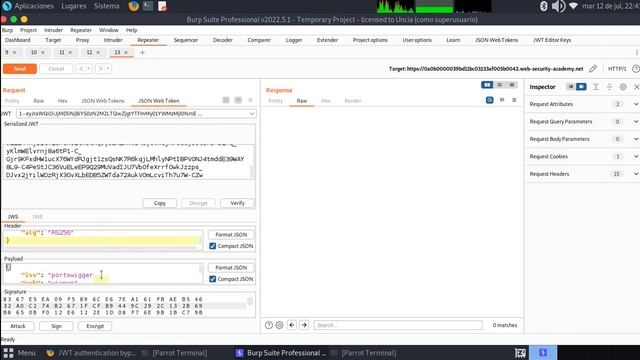The height and width of the screenshot is (360, 640).
Task: Click the Attack button
Action: tap(18, 326)
